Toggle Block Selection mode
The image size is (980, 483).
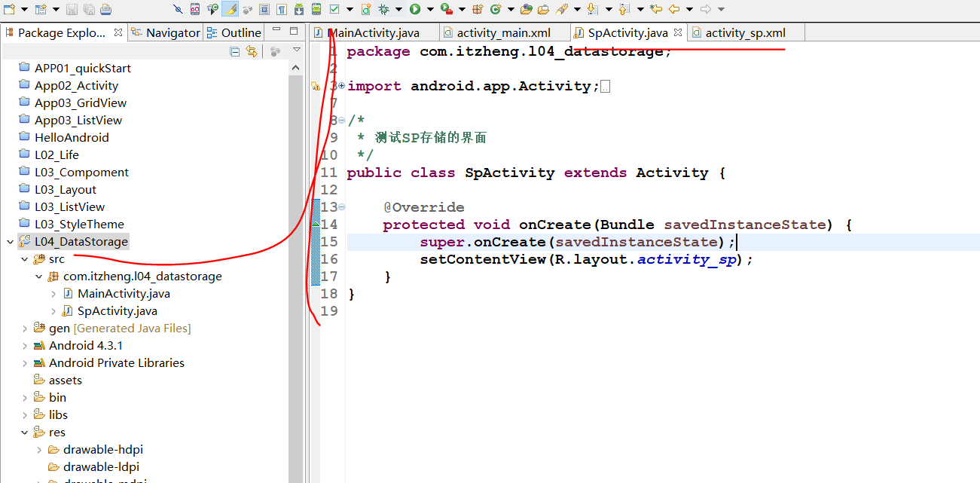point(264,9)
